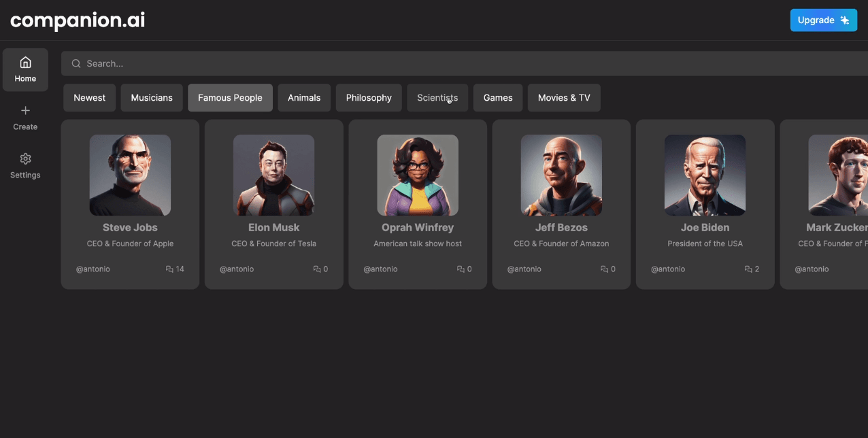Click @antonio on the Oprah Winfrey card
The image size is (868, 438).
click(381, 269)
